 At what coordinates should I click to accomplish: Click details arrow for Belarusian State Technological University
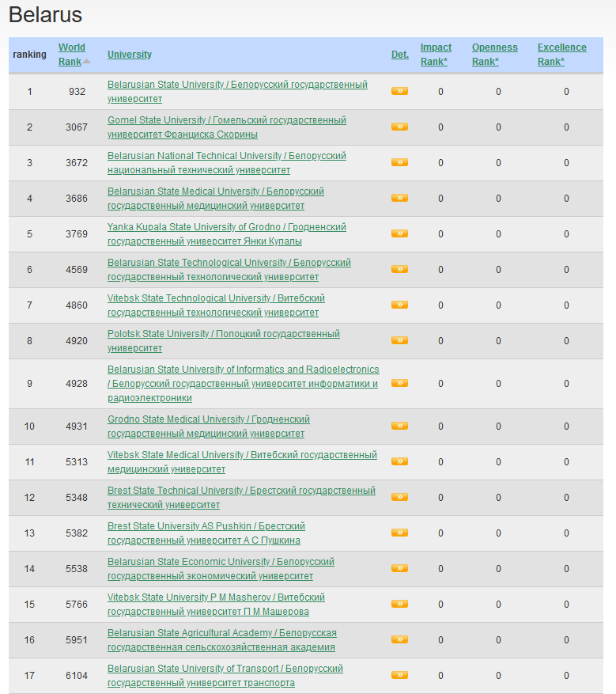[x=399, y=269]
